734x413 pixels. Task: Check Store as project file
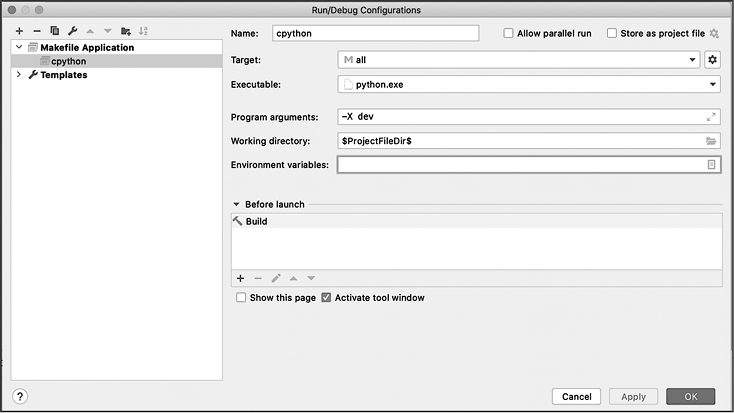(x=612, y=33)
